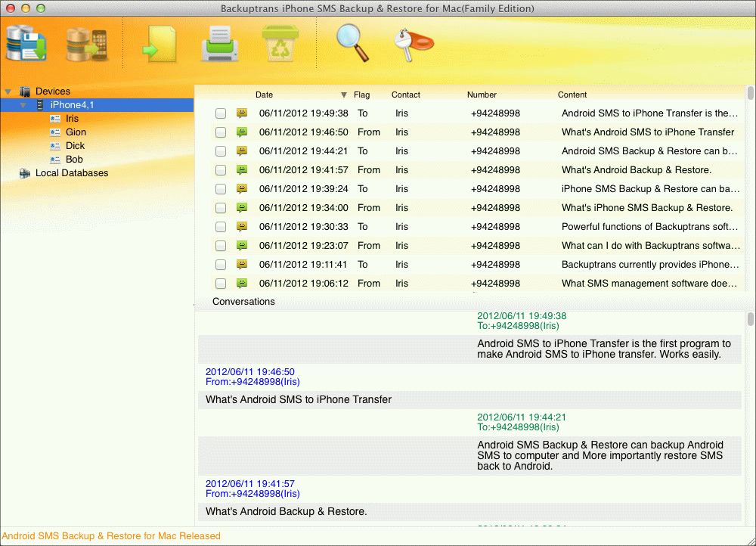Tick the checkbox on the 19:06:12 row
Screen dimensions: 756x546
[x=220, y=283]
